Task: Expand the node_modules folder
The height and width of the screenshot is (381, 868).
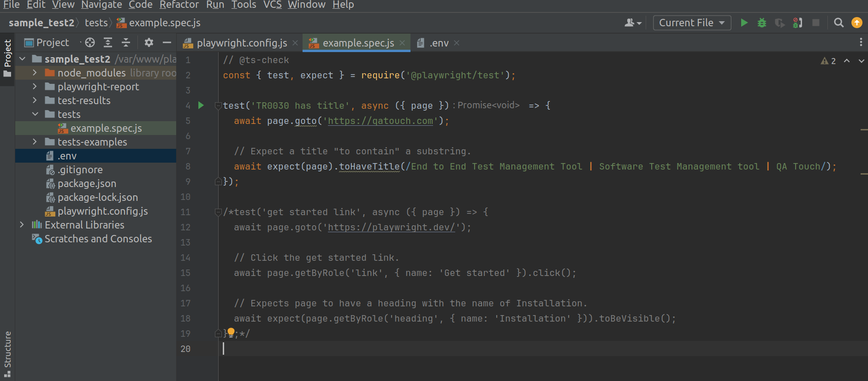Action: [35, 73]
